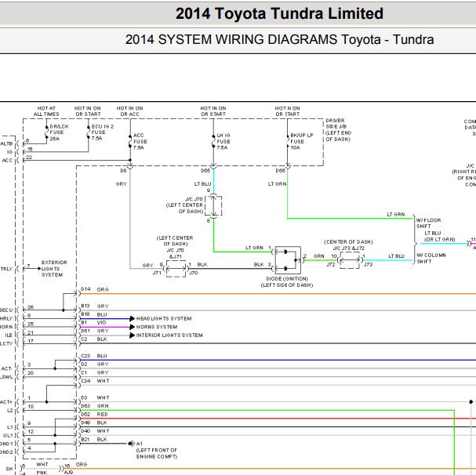The image size is (476, 475).
Task: Select the 'LT BLU (OR LT GRN)' wire label
Action: (439, 236)
